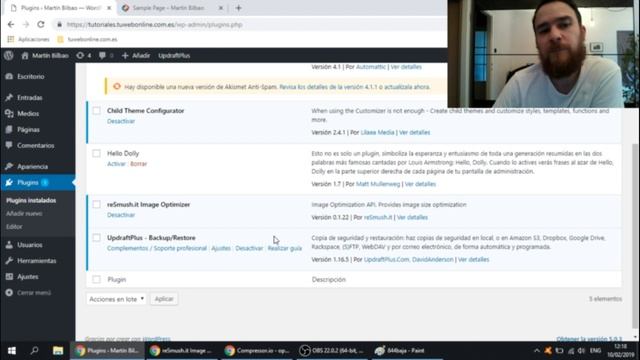Go back with browser back arrow
The height and width of the screenshot is (360, 640).
click(11, 24)
